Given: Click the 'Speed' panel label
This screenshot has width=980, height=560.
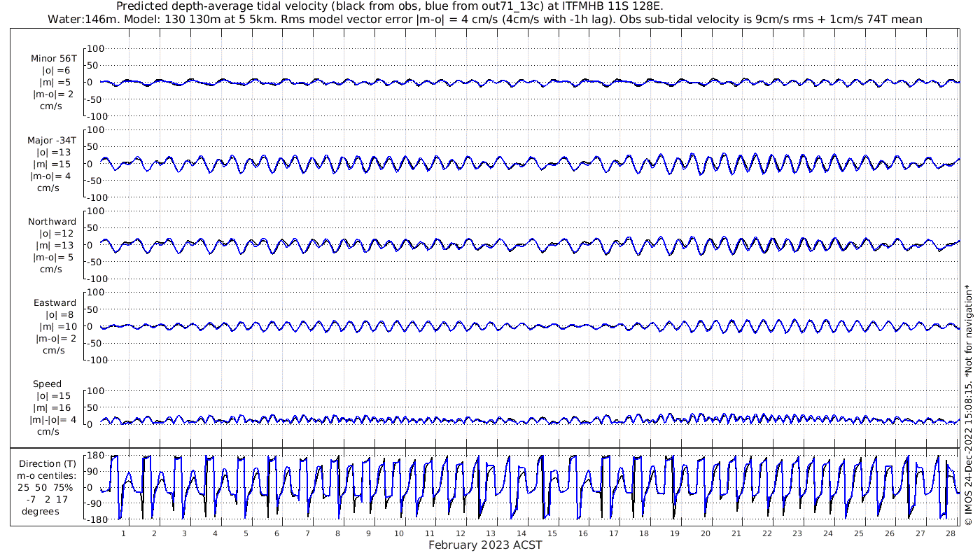Looking at the screenshot, I should pos(47,384).
